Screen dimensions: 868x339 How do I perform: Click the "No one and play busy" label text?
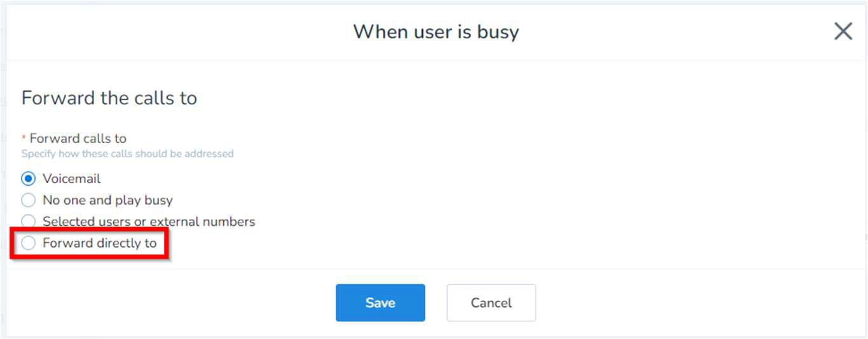click(107, 200)
